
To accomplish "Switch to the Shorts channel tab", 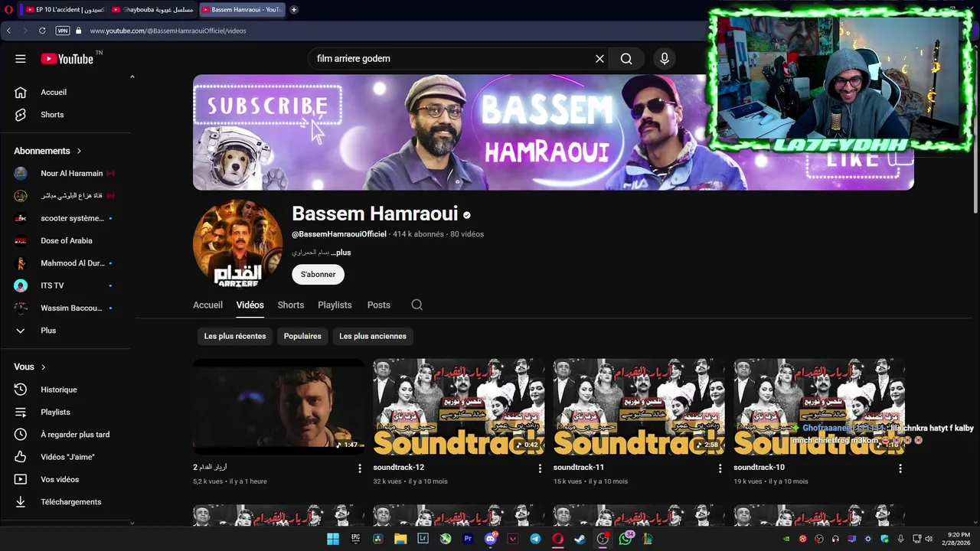I will pyautogui.click(x=291, y=305).
